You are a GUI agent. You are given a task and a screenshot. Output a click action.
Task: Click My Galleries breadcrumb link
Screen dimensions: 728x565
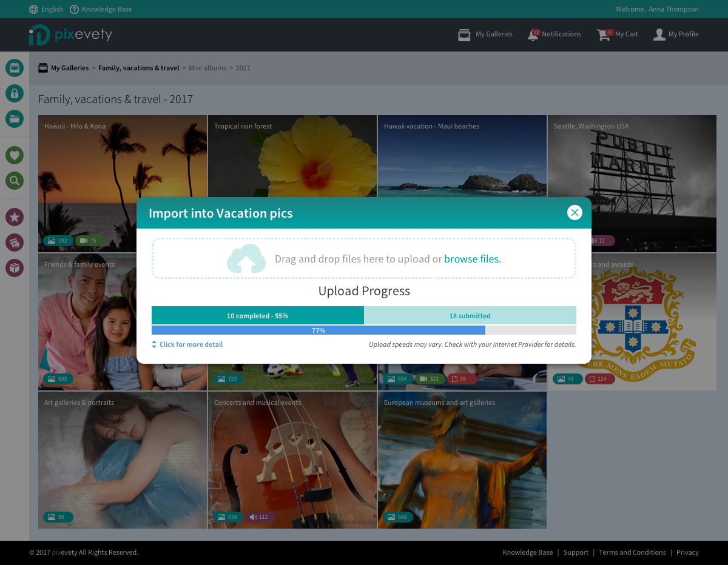(x=70, y=68)
